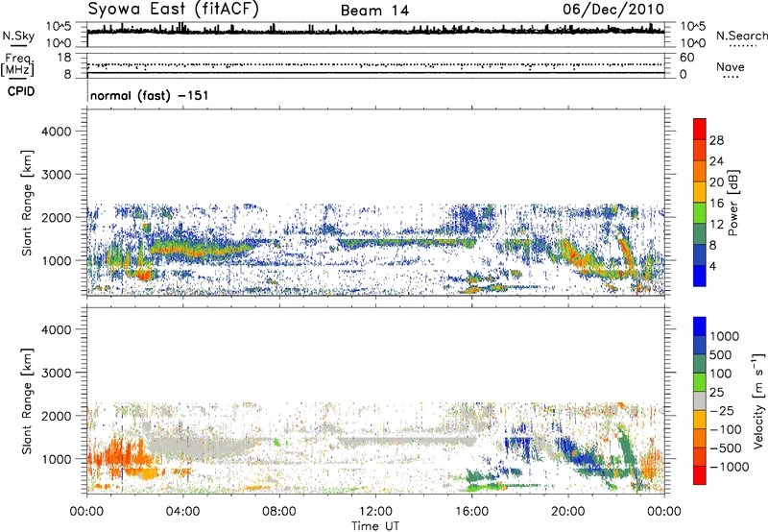Click the "-500" velocity colorbar value
Image resolution: width=768 pixels, height=532 pixels.
[725, 448]
